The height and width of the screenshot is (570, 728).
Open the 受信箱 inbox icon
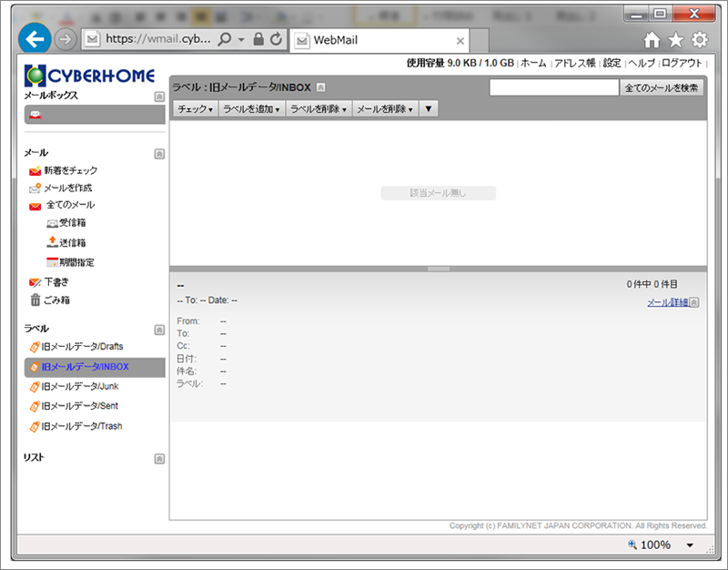(52, 223)
